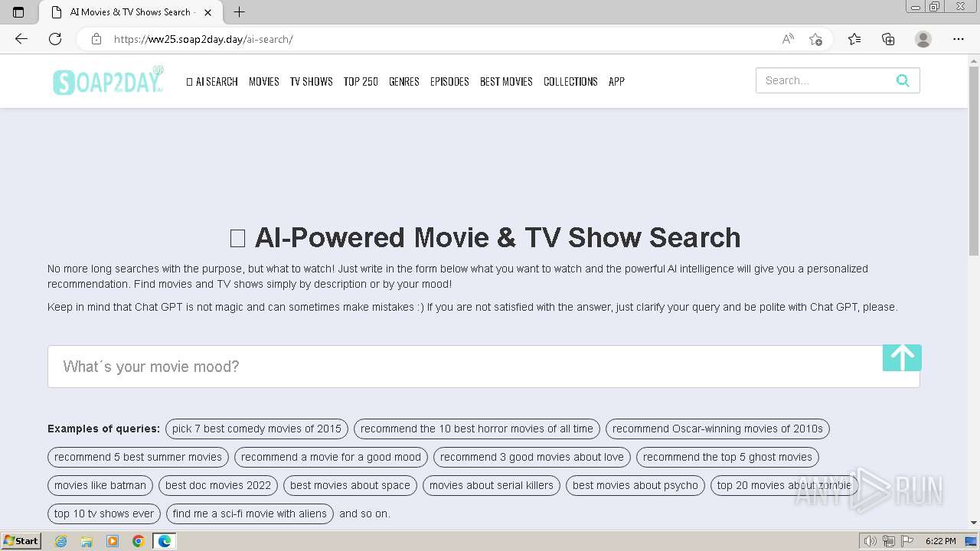Select 'find me a sci-fi movie with aliens'
The height and width of the screenshot is (551, 980).
(250, 514)
